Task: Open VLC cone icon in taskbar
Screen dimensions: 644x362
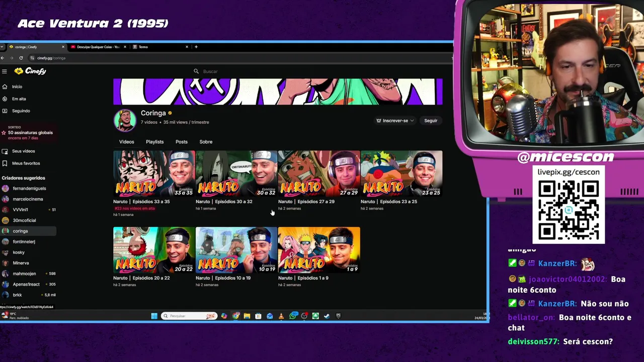Action: [281, 316]
